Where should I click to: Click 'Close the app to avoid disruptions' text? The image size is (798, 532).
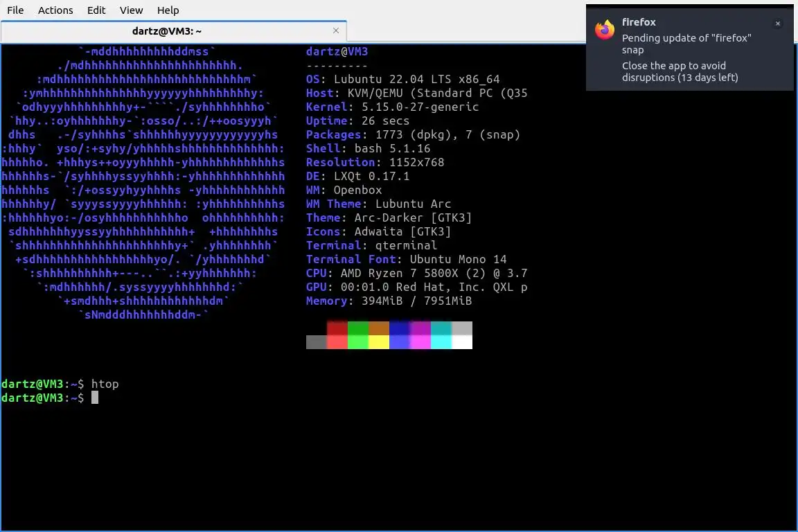(680, 72)
